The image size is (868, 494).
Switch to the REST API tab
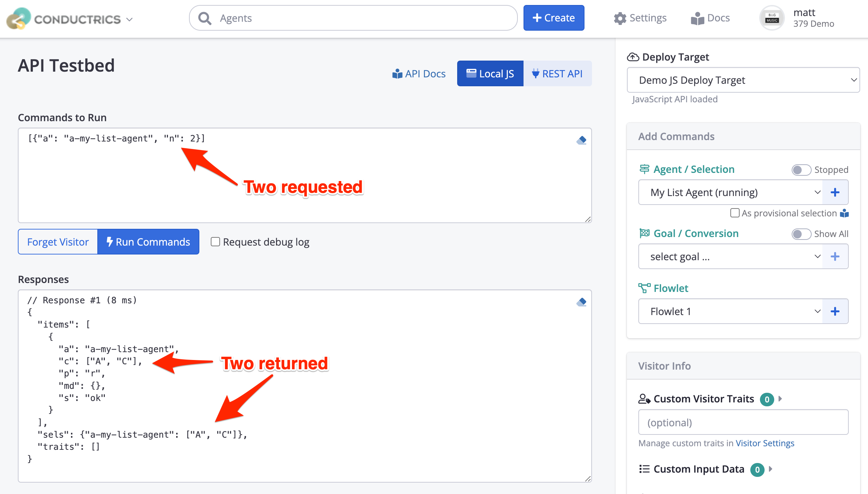pos(557,74)
